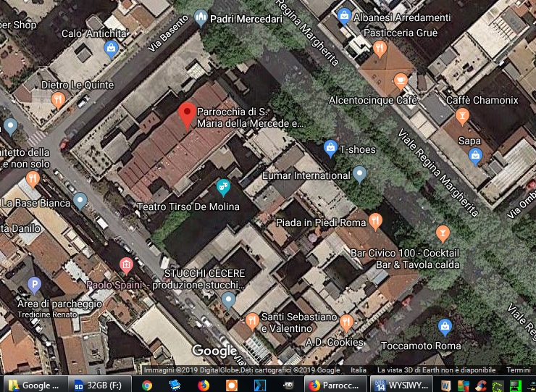This screenshot has width=536, height=392.
Task: Click the Google logo on the map
Action: coord(214,351)
